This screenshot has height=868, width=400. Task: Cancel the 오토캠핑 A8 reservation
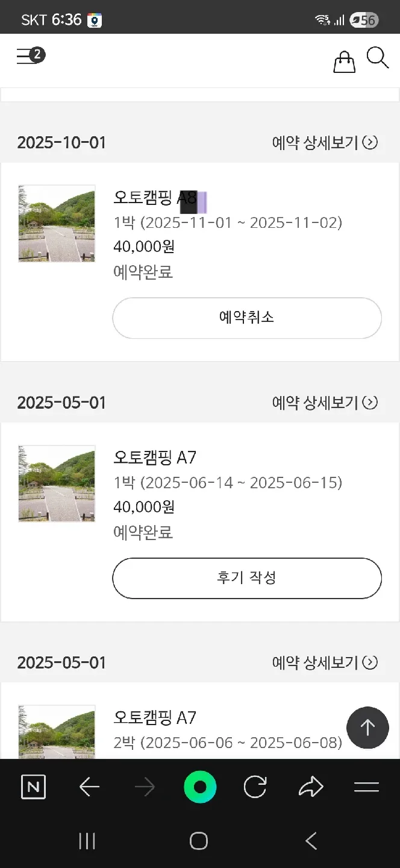pyautogui.click(x=247, y=318)
